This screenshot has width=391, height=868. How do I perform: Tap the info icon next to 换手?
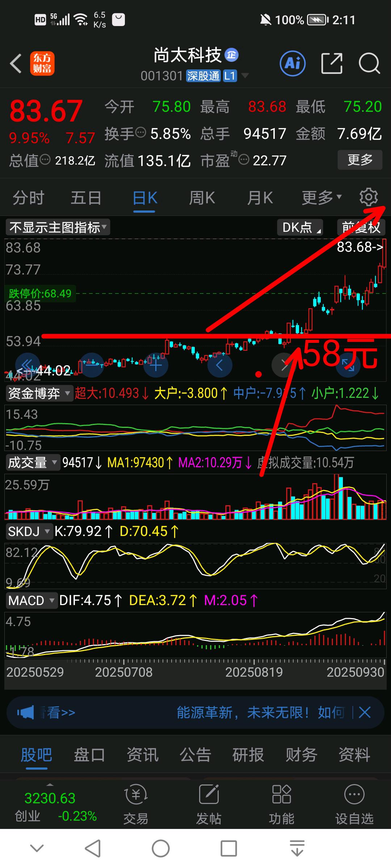coord(140,132)
